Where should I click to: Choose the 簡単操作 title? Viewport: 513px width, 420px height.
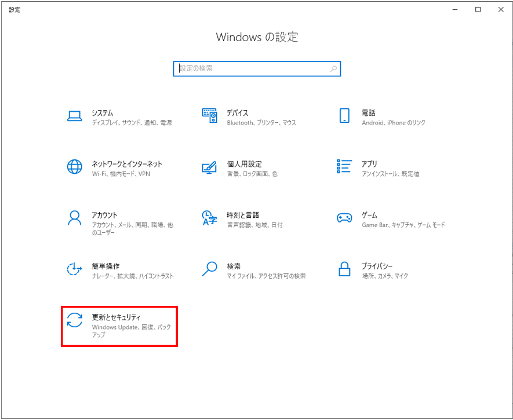(x=105, y=266)
